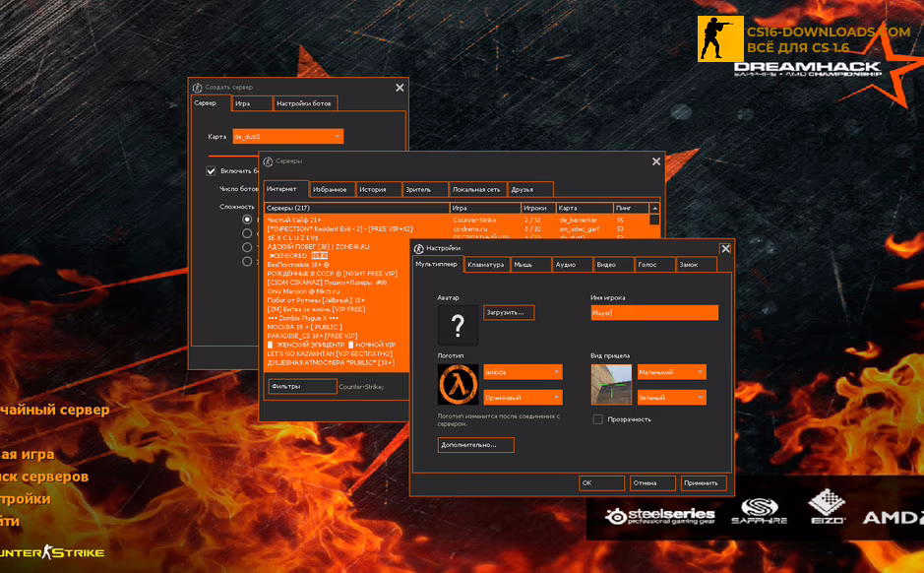Select the server row 'Чистый Кайф 21+'
This screenshot has width=924, height=573.
(457, 221)
